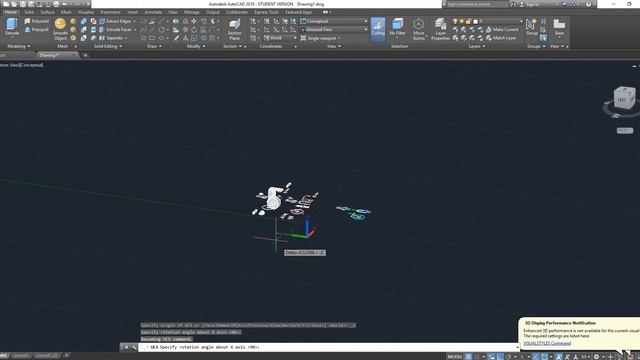Open the Manage ribbon tab
This screenshot has width=640, height=360.
tap(191, 12)
